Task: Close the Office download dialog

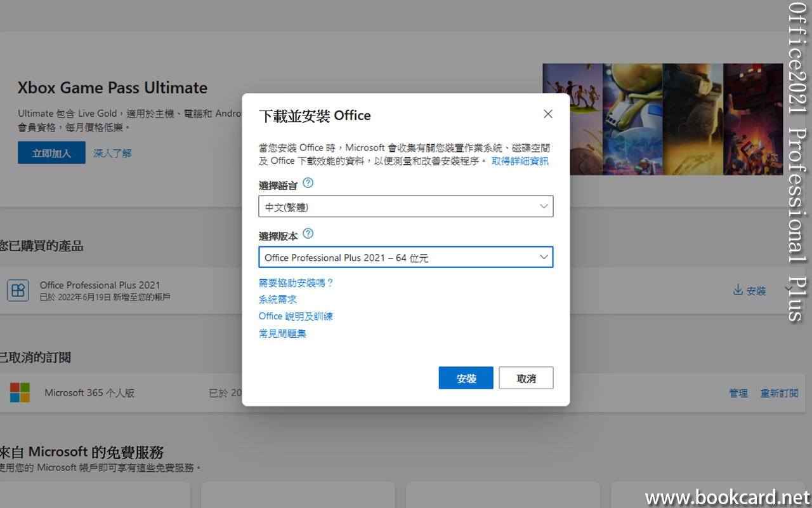Action: click(x=548, y=114)
